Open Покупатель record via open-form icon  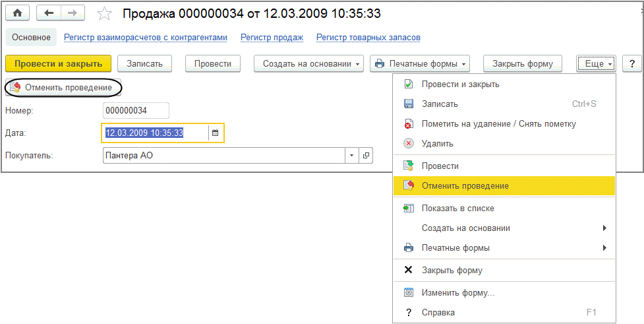(x=366, y=156)
